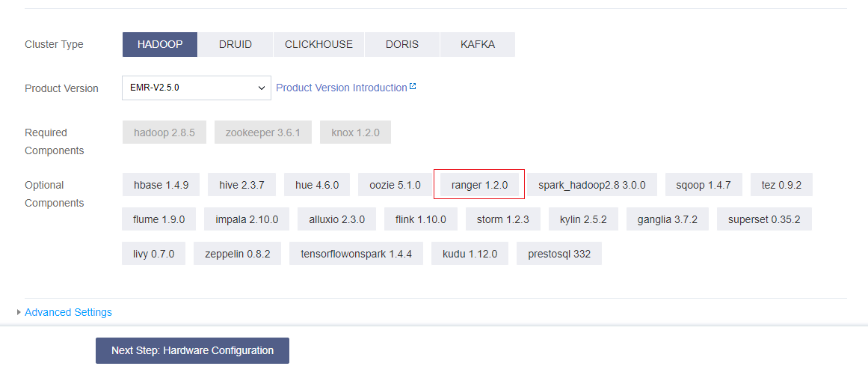Open the EMR-V2.5.0 product version dropdown

click(197, 88)
